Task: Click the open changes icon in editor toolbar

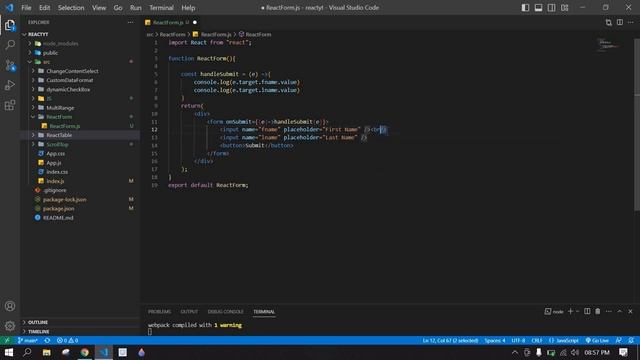Action: [x=609, y=22]
